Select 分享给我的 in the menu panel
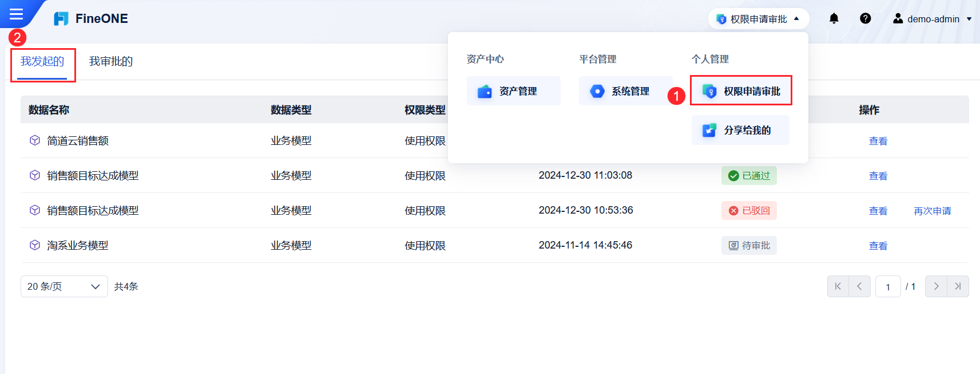 (740, 130)
